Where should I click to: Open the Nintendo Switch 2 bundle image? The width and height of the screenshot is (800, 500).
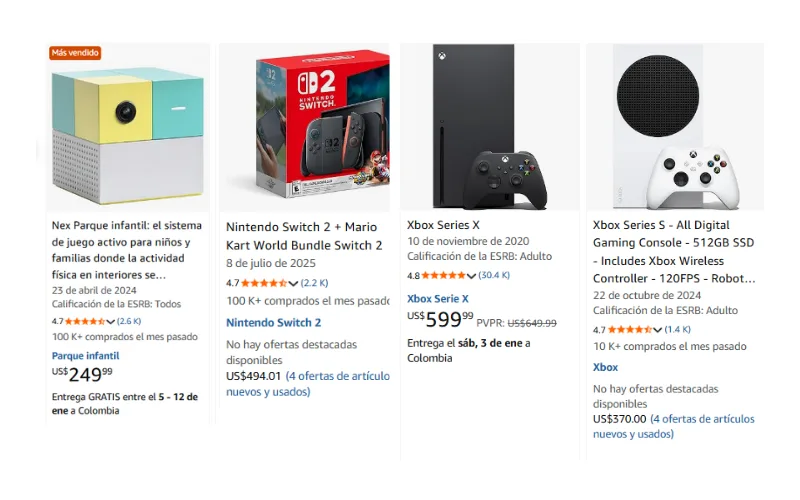(305, 126)
